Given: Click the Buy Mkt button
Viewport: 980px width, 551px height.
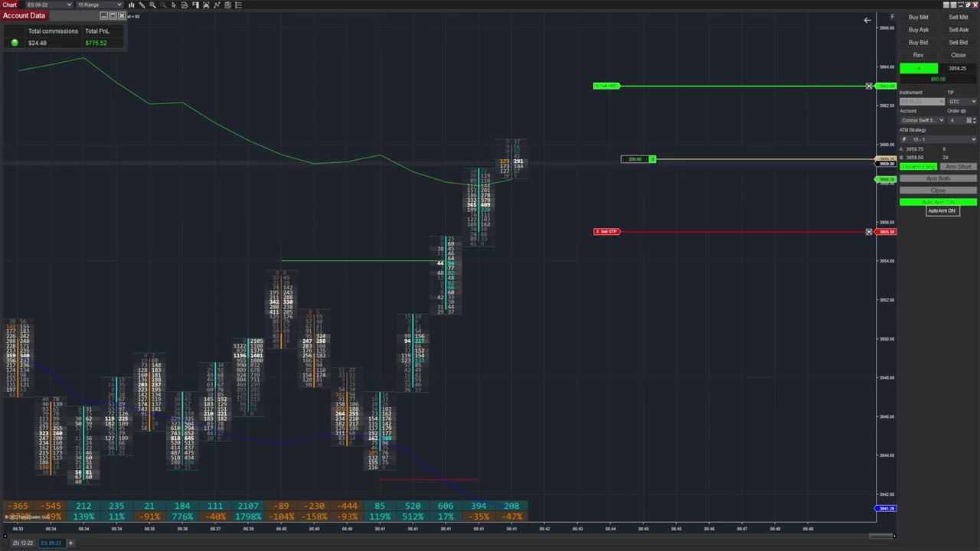Looking at the screenshot, I should tap(918, 17).
